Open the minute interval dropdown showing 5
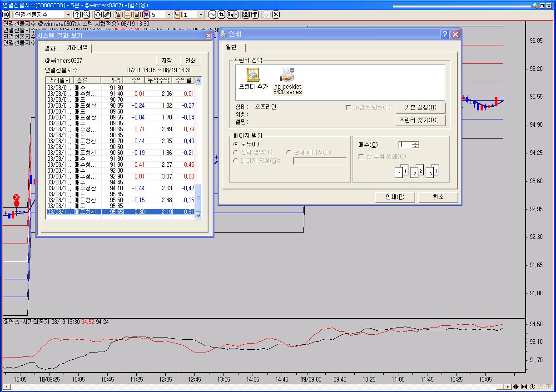 tap(169, 15)
